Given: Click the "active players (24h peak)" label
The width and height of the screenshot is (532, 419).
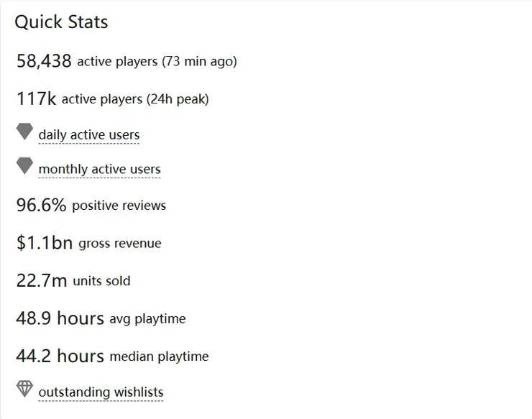Looking at the screenshot, I should pyautogui.click(x=135, y=100).
